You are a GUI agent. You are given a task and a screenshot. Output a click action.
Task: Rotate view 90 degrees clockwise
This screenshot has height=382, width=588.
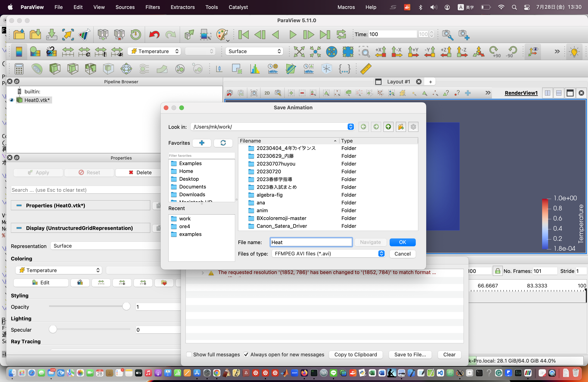click(495, 51)
